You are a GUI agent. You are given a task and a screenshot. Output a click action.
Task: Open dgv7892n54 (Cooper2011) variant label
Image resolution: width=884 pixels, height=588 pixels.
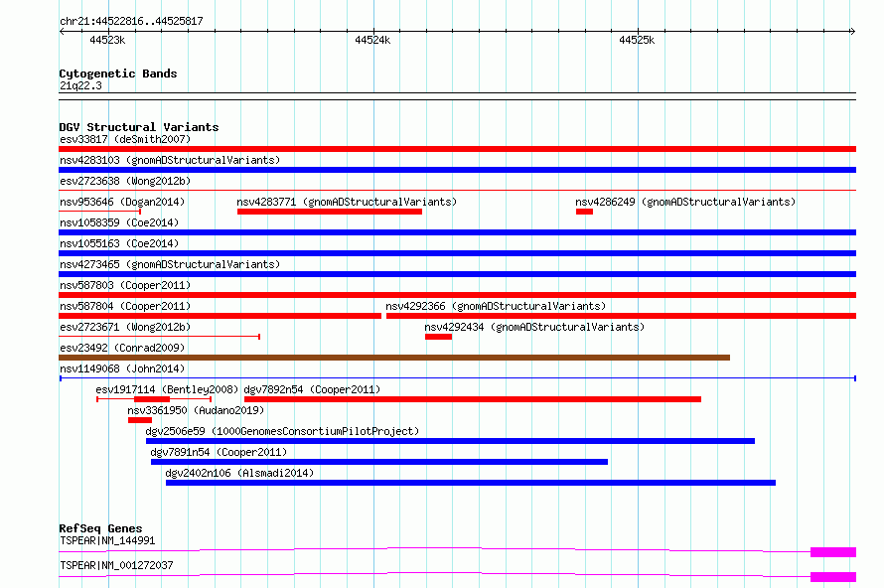tap(312, 389)
